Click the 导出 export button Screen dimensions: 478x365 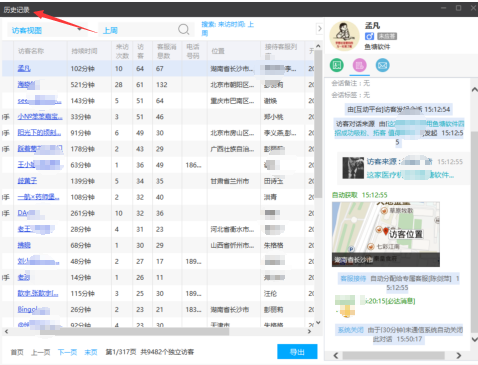pyautogui.click(x=297, y=352)
